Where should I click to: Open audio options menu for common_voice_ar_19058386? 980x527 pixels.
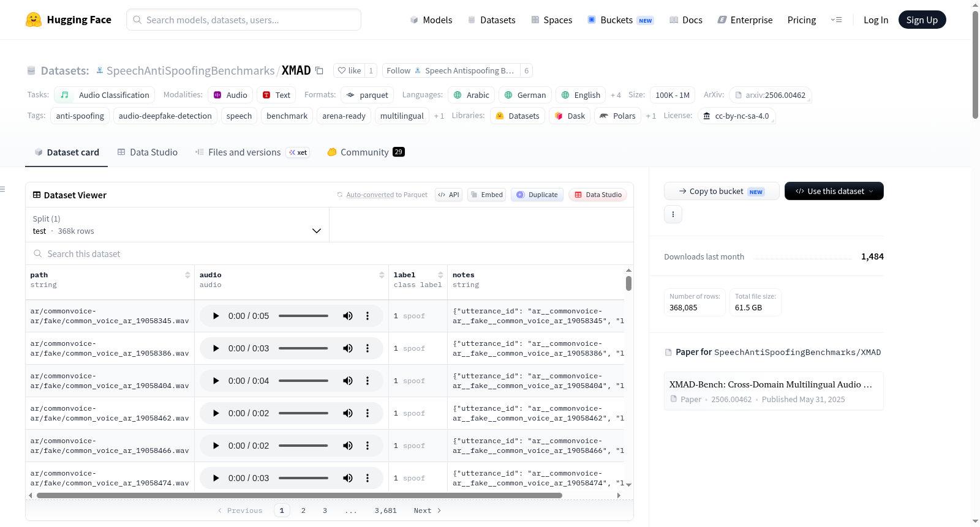367,348
